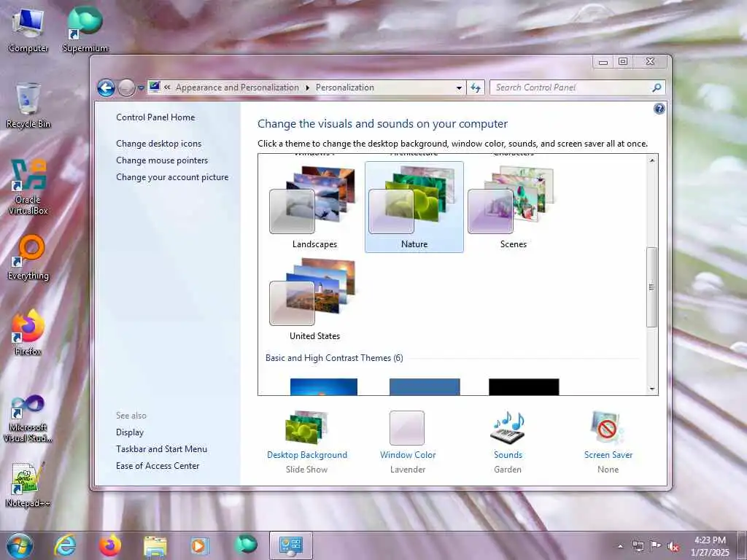The image size is (747, 560).
Task: Select the Microsoft Visual Studio shortcut
Action: click(x=28, y=419)
